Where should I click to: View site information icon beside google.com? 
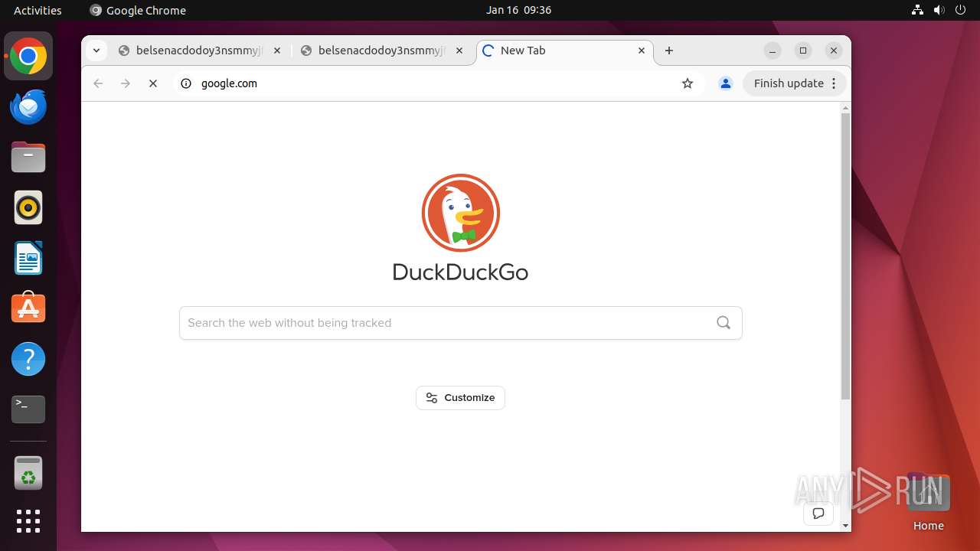(185, 83)
